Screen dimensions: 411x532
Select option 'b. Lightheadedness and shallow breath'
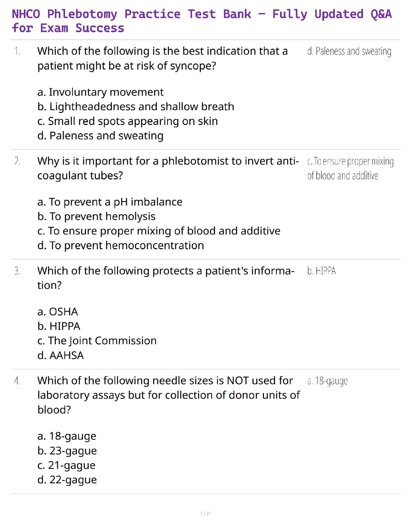click(x=136, y=106)
